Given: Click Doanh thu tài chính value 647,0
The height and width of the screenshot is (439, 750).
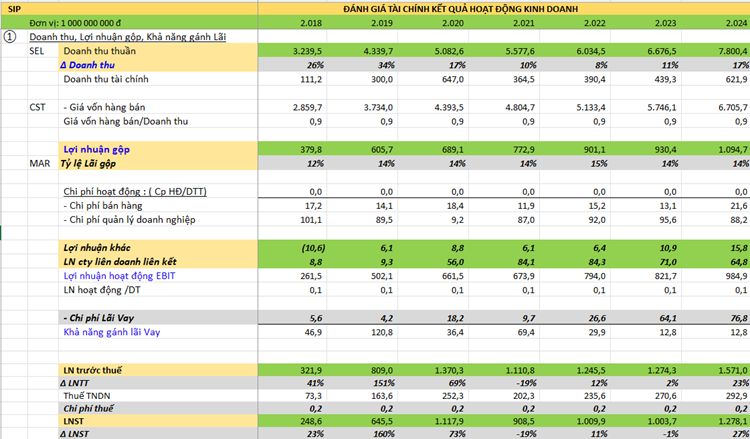Looking at the screenshot, I should pyautogui.click(x=452, y=79).
